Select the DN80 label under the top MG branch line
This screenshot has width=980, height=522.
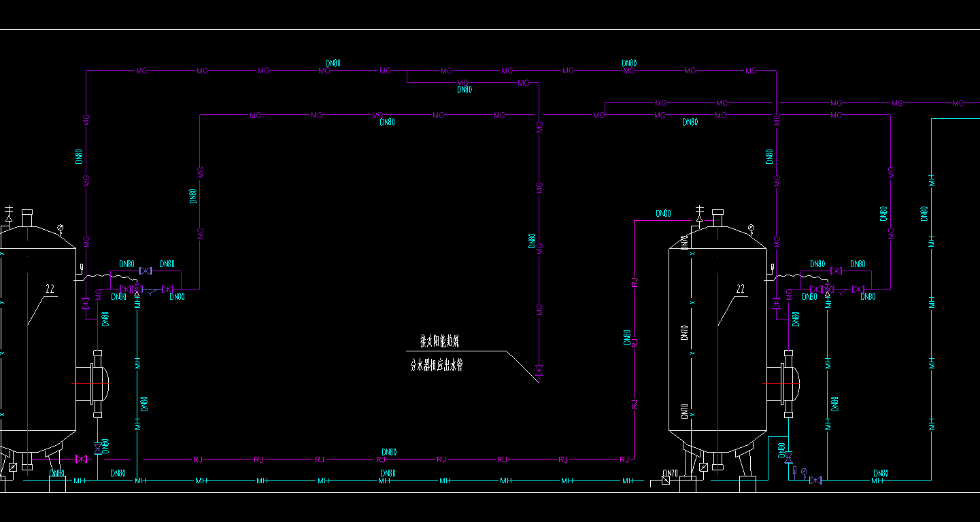pos(464,90)
